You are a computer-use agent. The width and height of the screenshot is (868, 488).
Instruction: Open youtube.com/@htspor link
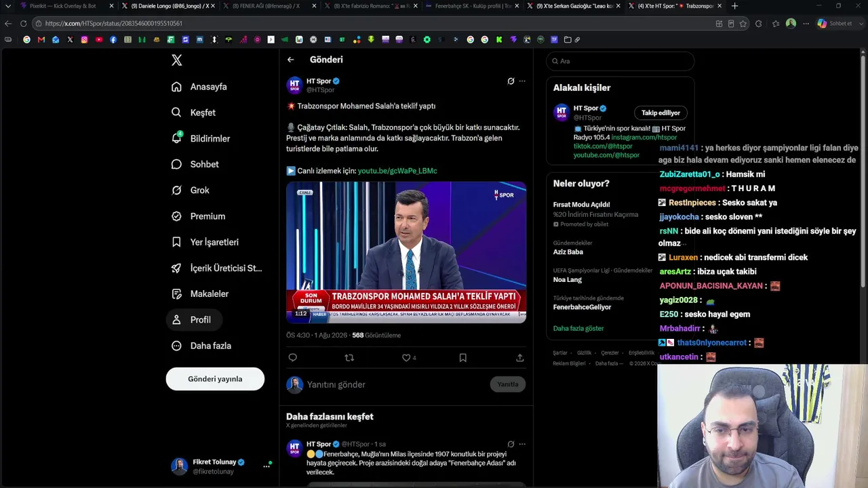[x=606, y=155]
